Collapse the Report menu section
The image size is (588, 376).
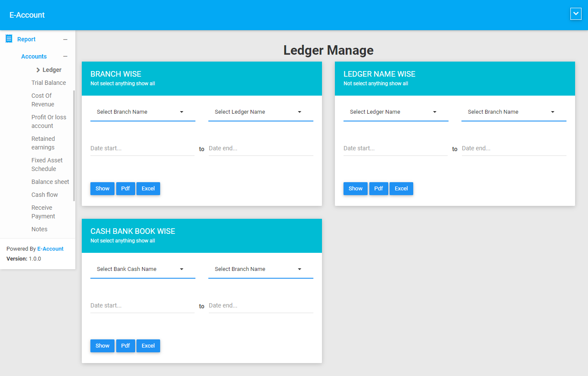(x=65, y=39)
